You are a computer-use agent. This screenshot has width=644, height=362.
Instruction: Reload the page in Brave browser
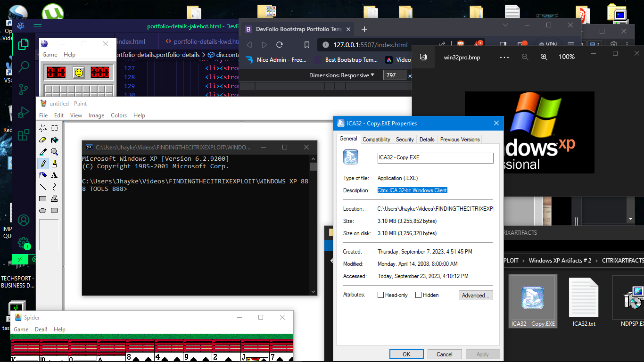click(280, 45)
